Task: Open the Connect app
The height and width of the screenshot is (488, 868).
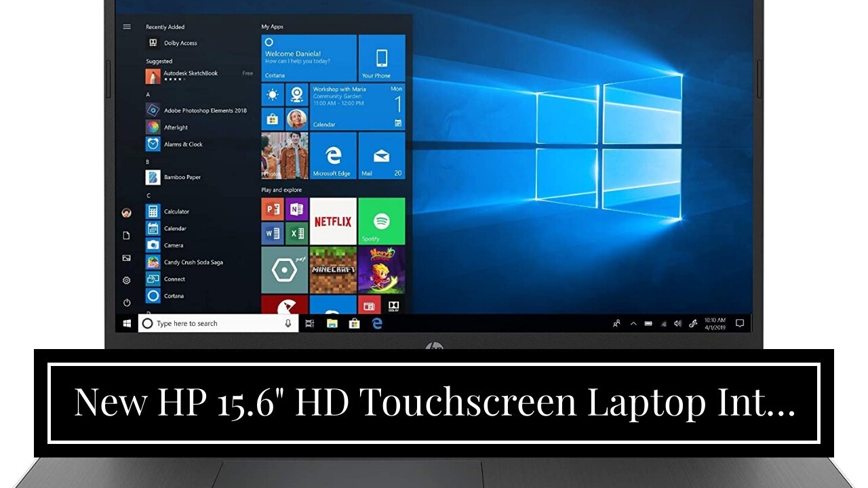Action: [x=166, y=279]
